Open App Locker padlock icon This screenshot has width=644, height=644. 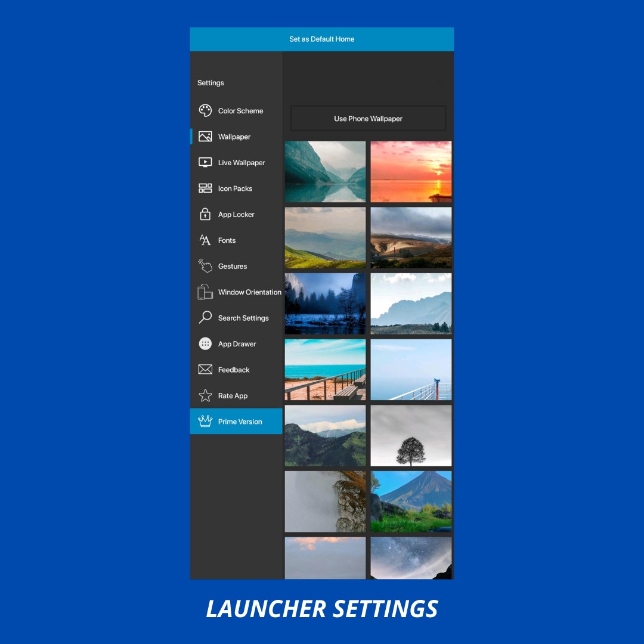pyautogui.click(x=205, y=214)
